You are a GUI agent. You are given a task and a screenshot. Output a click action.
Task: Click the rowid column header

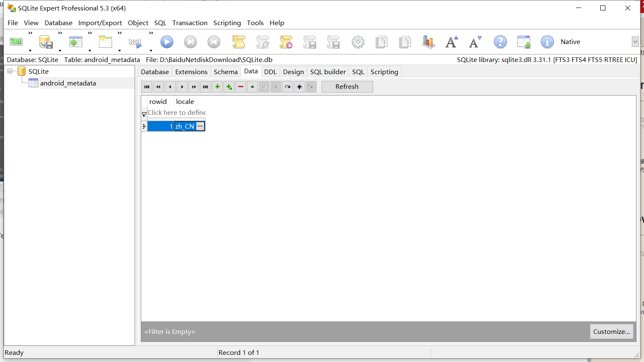tap(161, 101)
